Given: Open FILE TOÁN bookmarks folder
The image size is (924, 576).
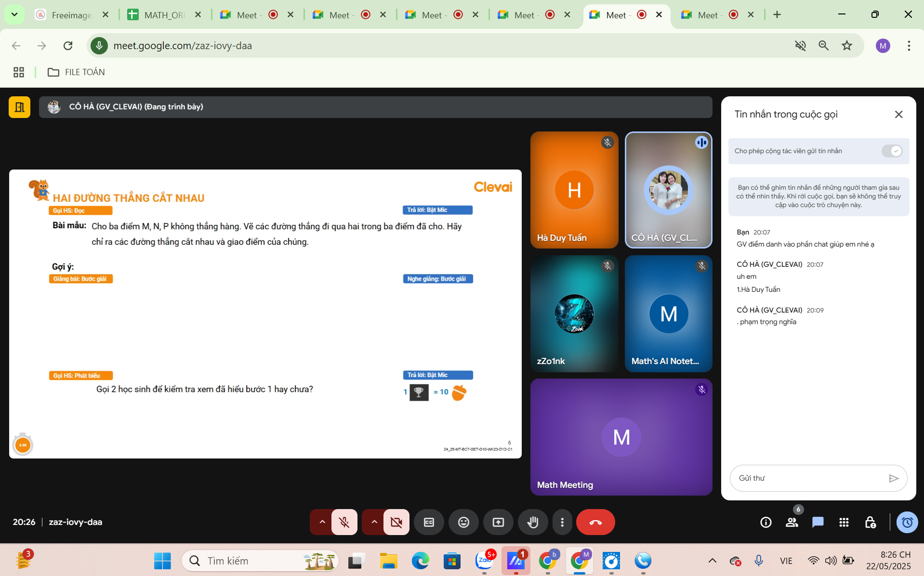Looking at the screenshot, I should click(x=76, y=72).
